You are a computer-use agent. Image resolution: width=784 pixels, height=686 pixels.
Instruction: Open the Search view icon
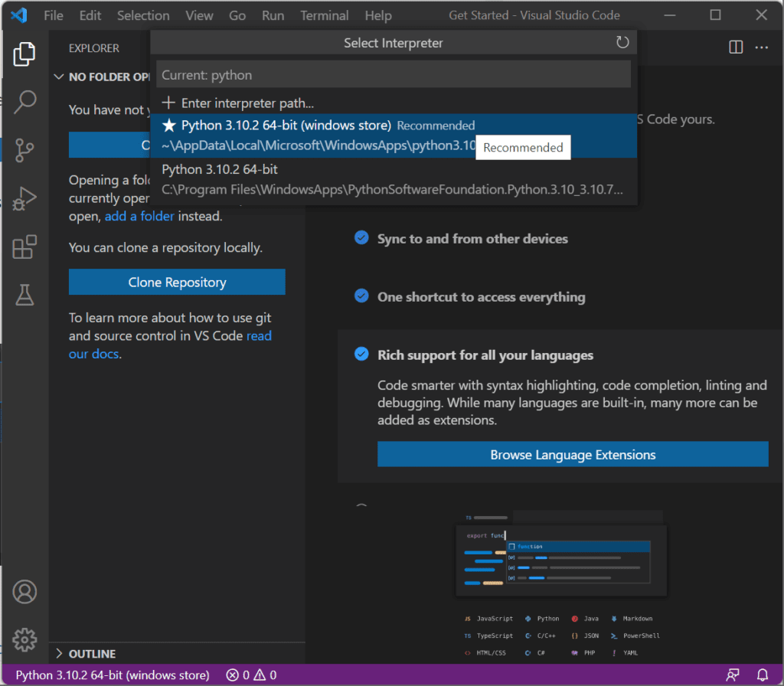coord(24,102)
